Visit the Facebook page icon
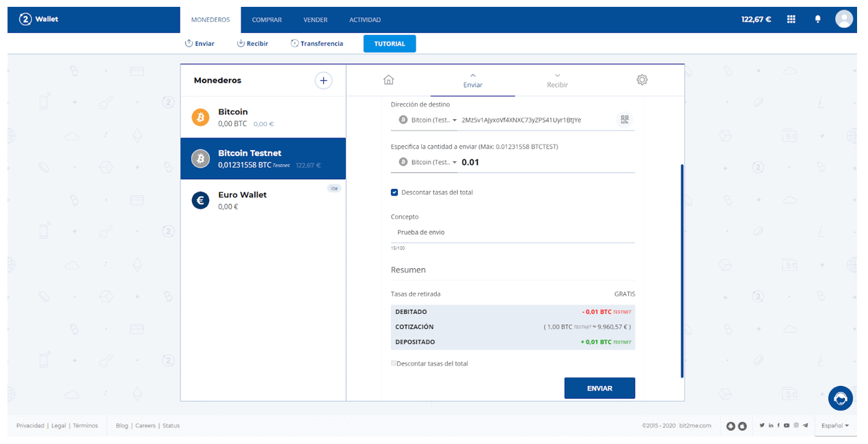868x444 pixels. pyautogui.click(x=778, y=426)
